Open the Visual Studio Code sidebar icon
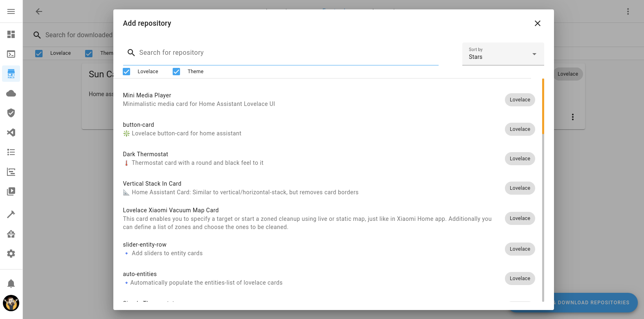The image size is (644, 319). click(x=11, y=133)
